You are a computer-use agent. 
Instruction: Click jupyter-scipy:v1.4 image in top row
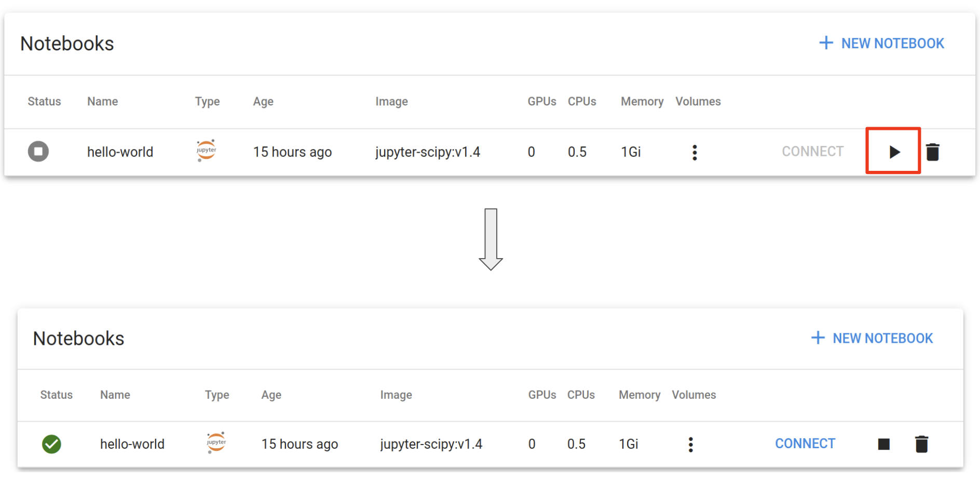click(x=428, y=152)
